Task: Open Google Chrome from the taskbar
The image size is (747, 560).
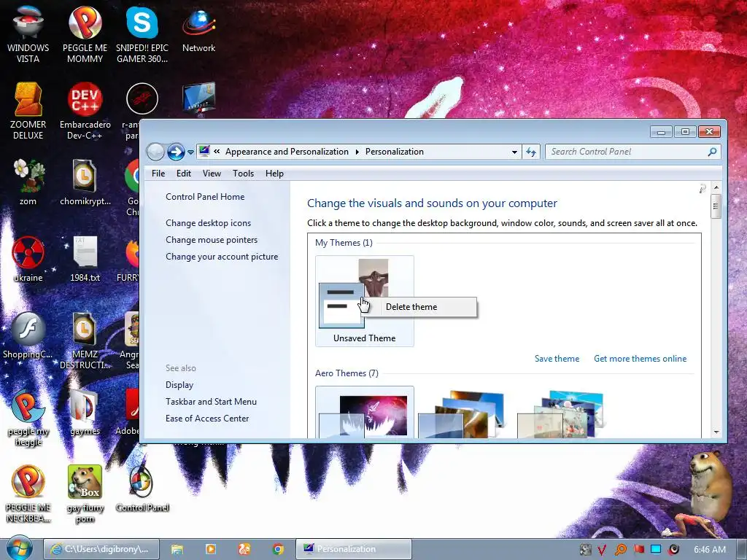Action: [x=278, y=549]
